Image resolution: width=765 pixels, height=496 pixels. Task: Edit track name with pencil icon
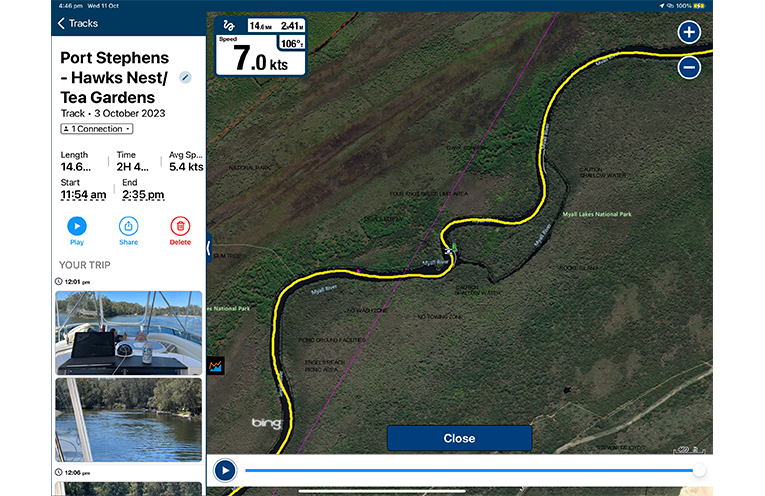point(185,77)
